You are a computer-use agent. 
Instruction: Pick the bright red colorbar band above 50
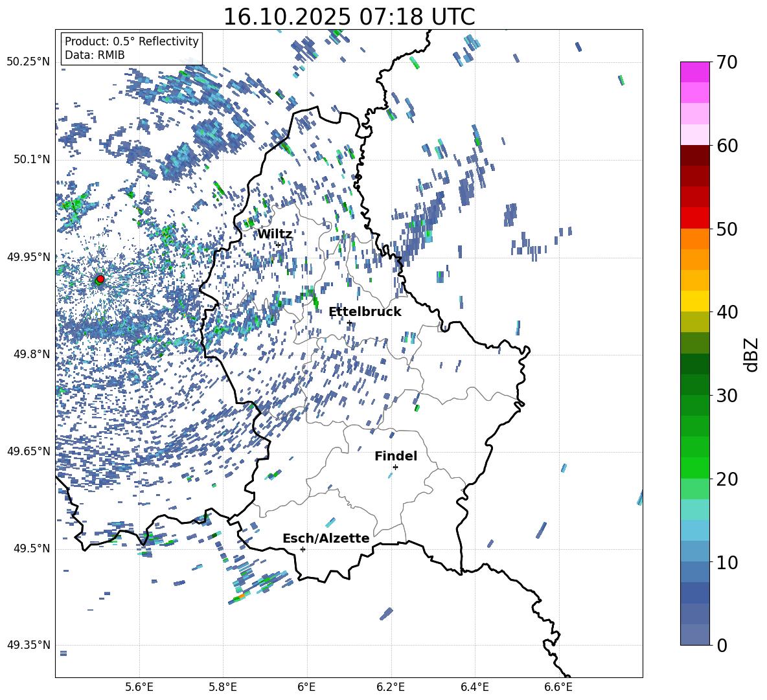[695, 218]
